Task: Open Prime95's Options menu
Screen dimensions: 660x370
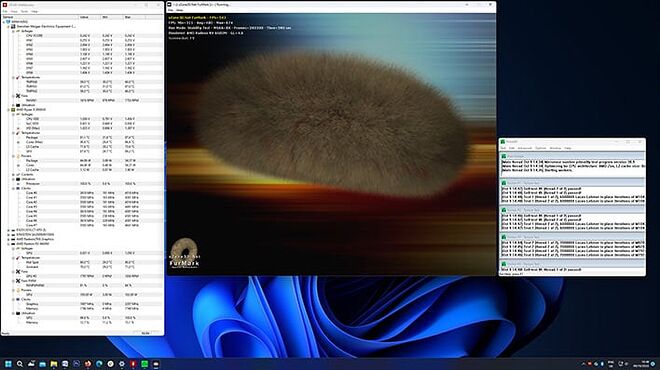Action: (540, 148)
